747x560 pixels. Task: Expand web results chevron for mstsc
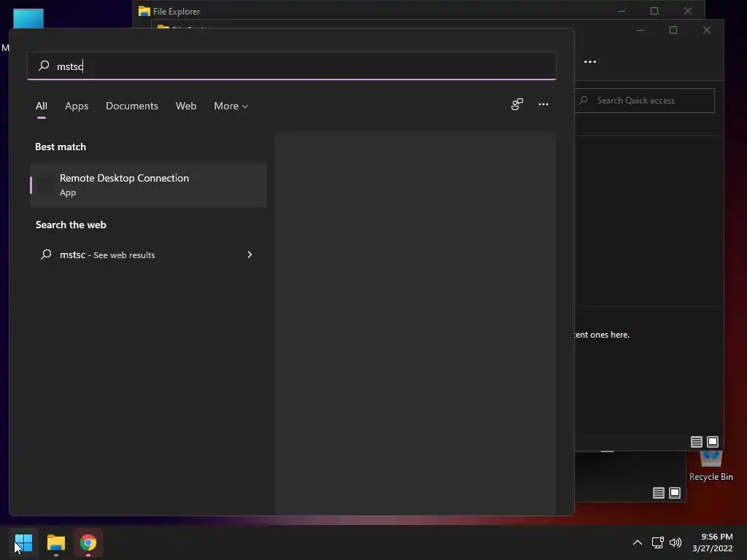(x=249, y=254)
